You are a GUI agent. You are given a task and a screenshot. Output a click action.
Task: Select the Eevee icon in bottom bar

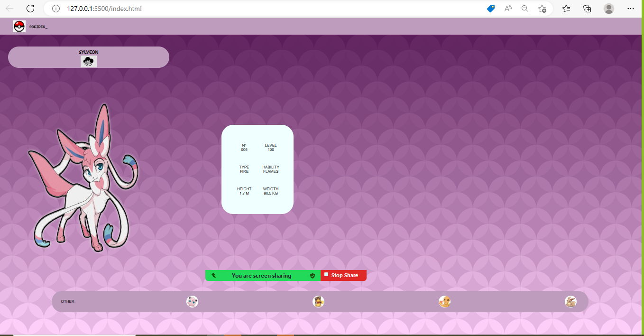(x=570, y=301)
